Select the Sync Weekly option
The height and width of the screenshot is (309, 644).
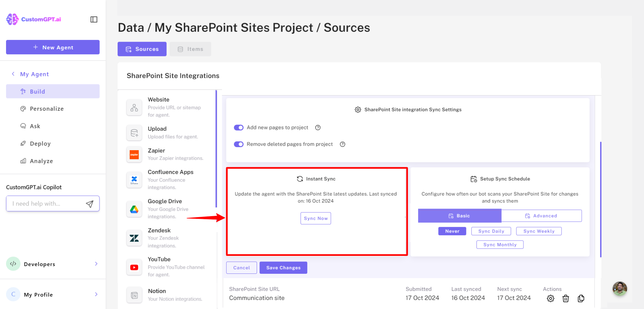539,231
